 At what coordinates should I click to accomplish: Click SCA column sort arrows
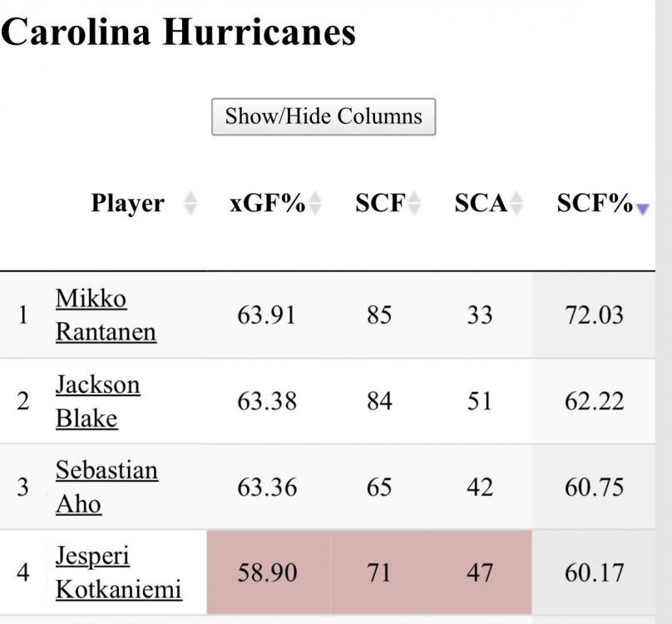[517, 204]
